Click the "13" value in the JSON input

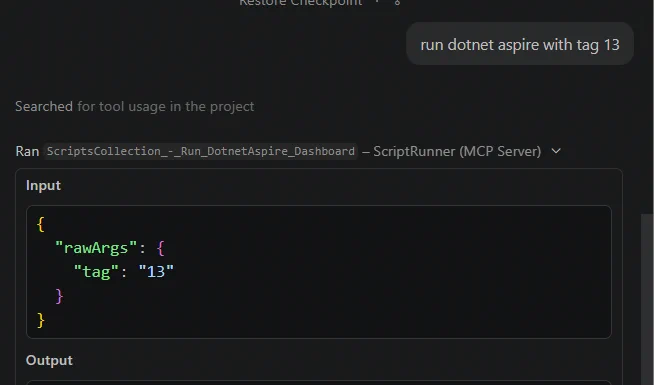tap(156, 272)
